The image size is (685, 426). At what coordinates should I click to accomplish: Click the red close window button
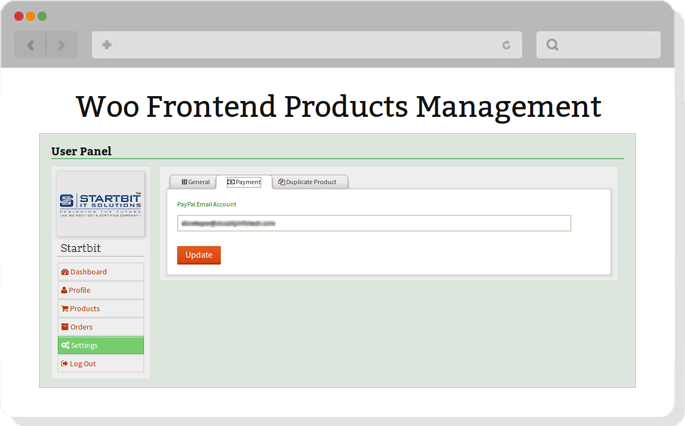point(19,16)
